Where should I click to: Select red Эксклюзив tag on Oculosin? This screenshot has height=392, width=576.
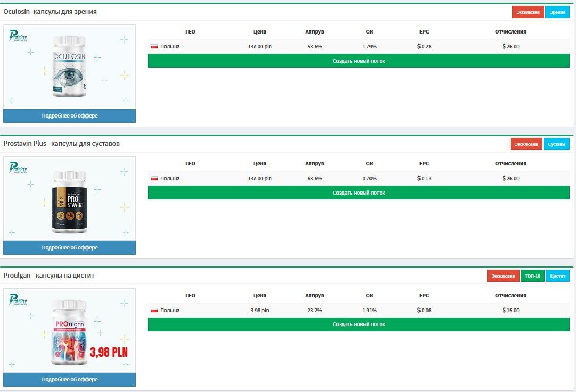coord(528,12)
